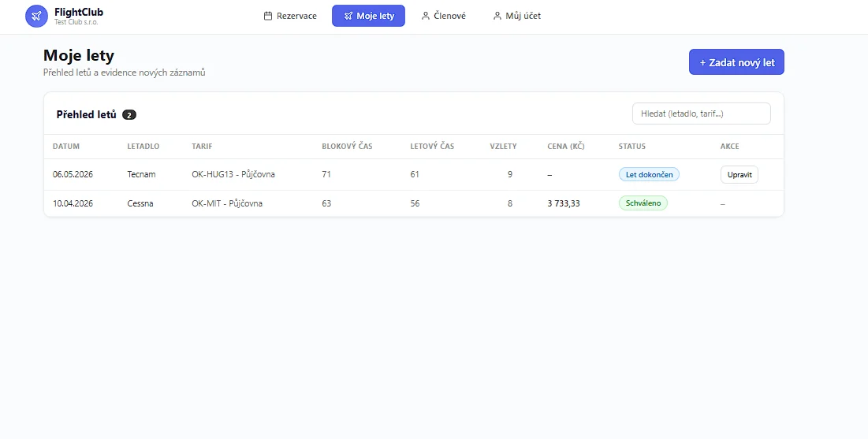
Task: Click block time value 71
Action: pos(326,174)
